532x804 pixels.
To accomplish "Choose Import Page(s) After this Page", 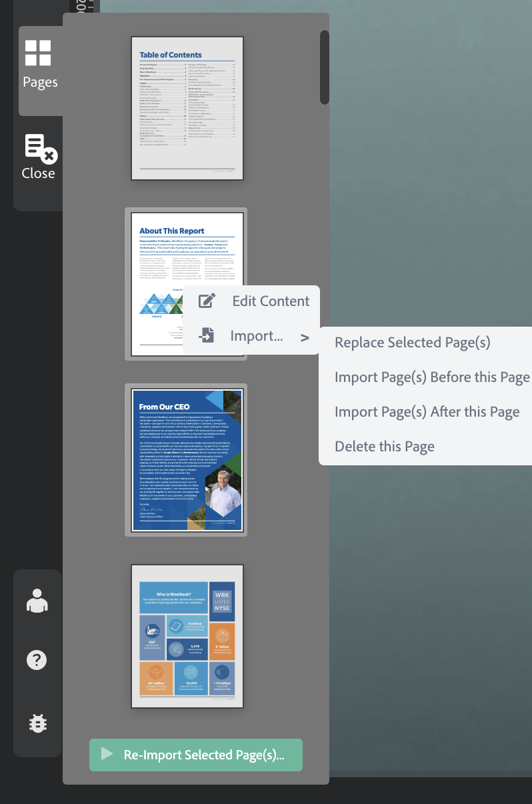I will 427,412.
